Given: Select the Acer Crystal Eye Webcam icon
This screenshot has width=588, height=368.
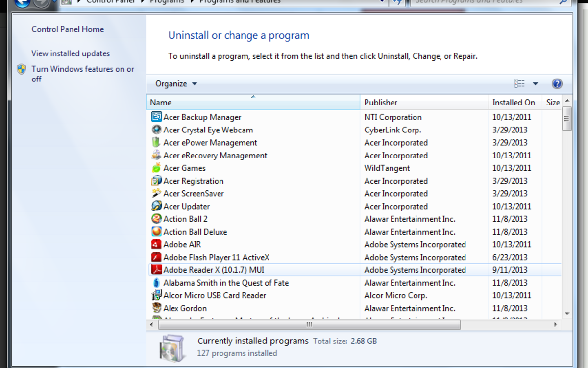Looking at the screenshot, I should 156,130.
